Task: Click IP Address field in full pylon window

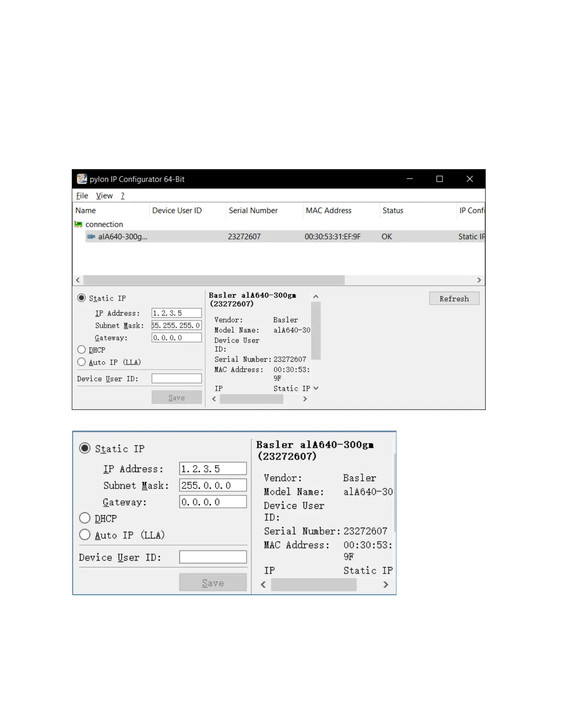Action: [177, 313]
